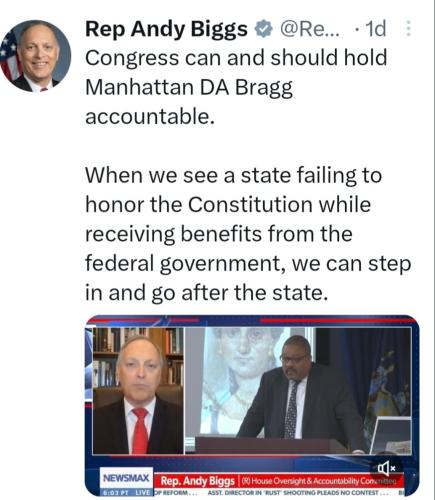Click the 'RUST' shooting news ticker
The width and height of the screenshot is (435, 500).
pos(293,492)
